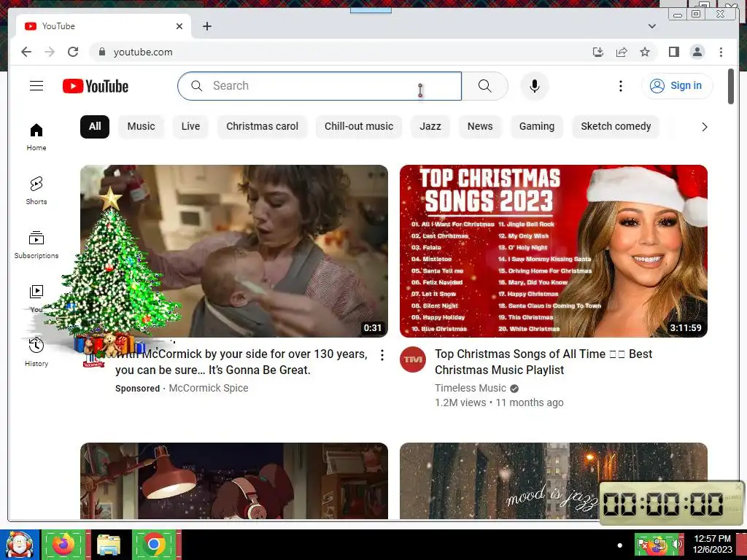The height and width of the screenshot is (560, 747).
Task: Click the browser back arrow
Action: tap(26, 52)
